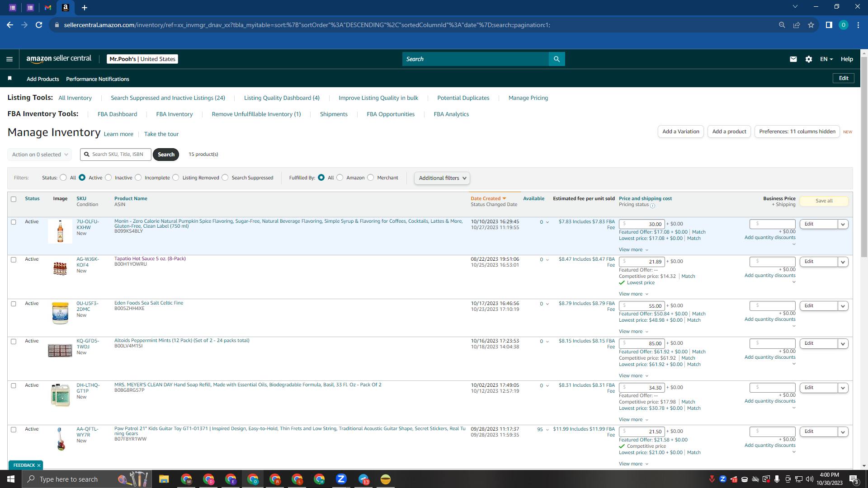Open the Shipments tab

pyautogui.click(x=334, y=114)
